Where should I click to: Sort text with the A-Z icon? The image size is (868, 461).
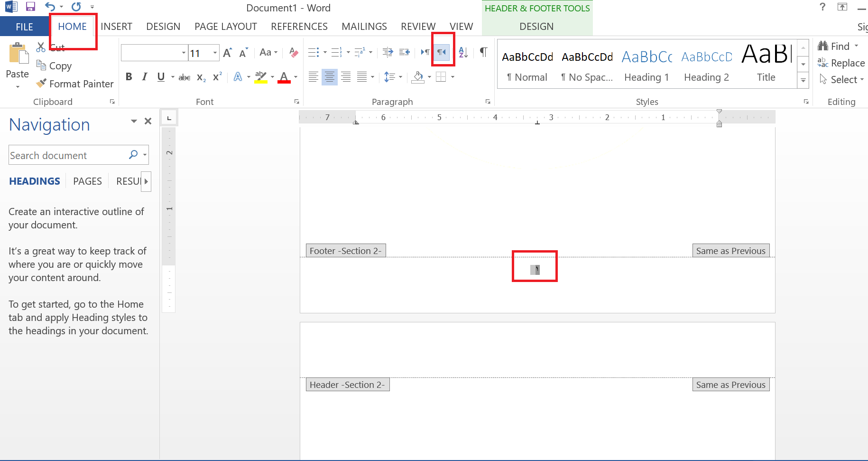coord(463,53)
